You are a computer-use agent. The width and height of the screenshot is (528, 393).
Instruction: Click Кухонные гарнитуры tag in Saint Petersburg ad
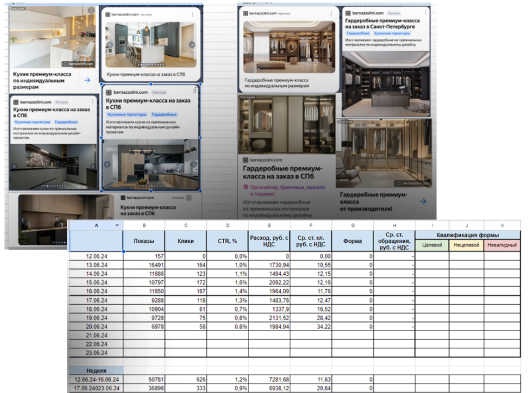coord(392,33)
